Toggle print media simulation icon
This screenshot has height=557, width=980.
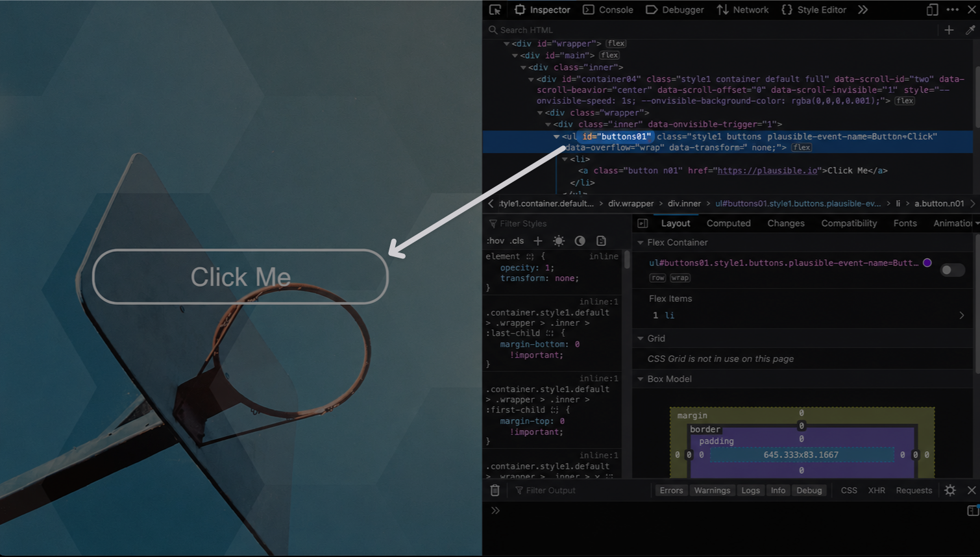pyautogui.click(x=602, y=241)
